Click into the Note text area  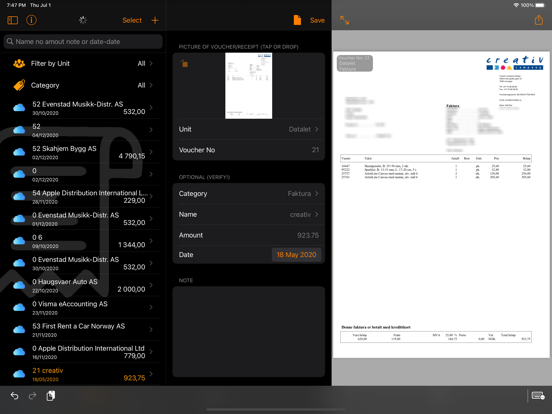(x=249, y=332)
